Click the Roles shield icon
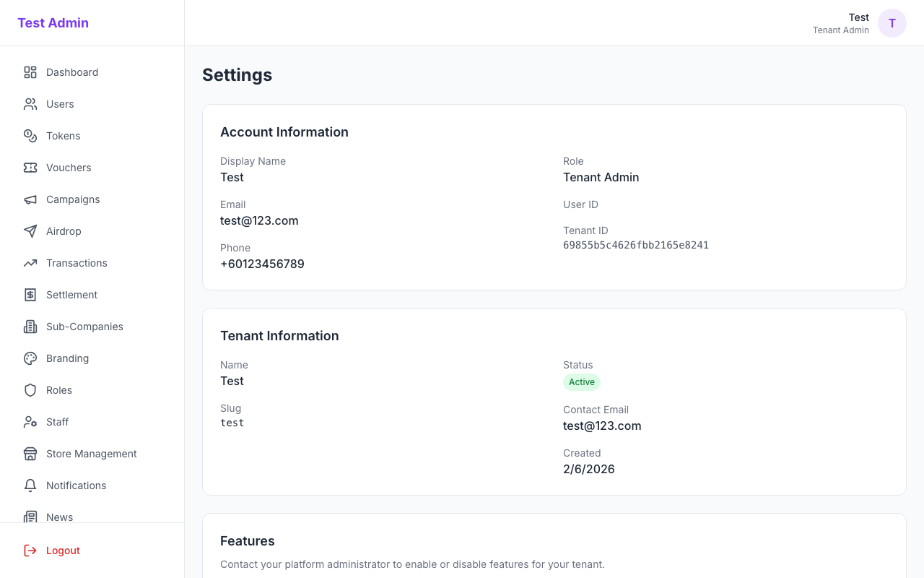The image size is (924, 578). click(x=30, y=390)
